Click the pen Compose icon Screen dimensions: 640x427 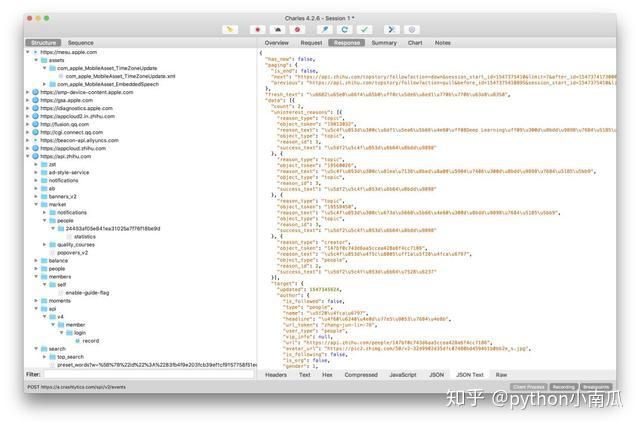click(325, 29)
